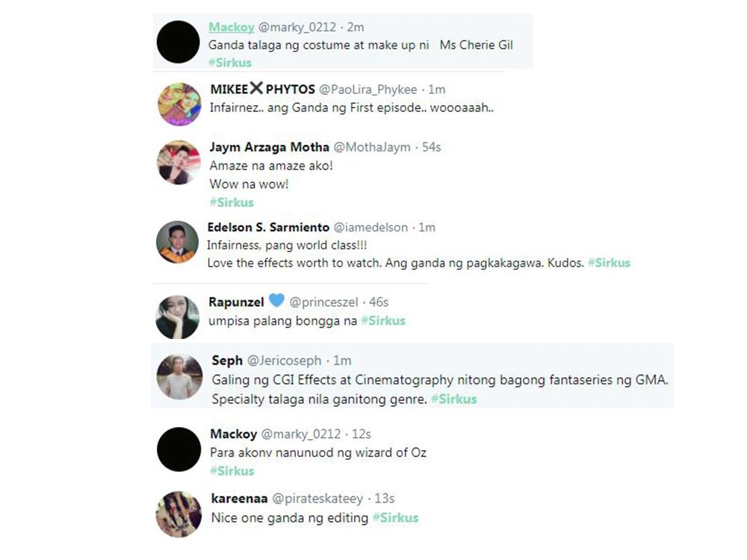747x560 pixels.
Task: Click #Sirkus hashtag in Rapunzel's tweet
Action: (x=383, y=320)
